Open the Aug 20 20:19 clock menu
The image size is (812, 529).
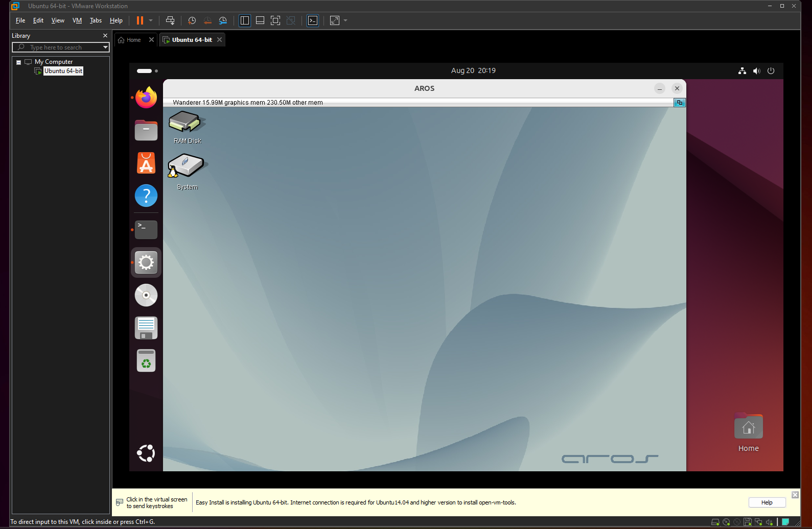[473, 70]
